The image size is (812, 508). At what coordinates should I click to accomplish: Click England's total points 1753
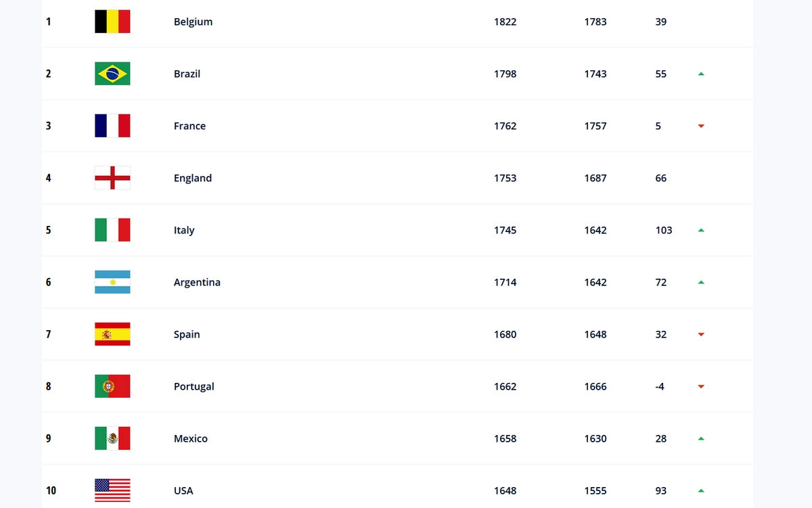click(x=505, y=178)
